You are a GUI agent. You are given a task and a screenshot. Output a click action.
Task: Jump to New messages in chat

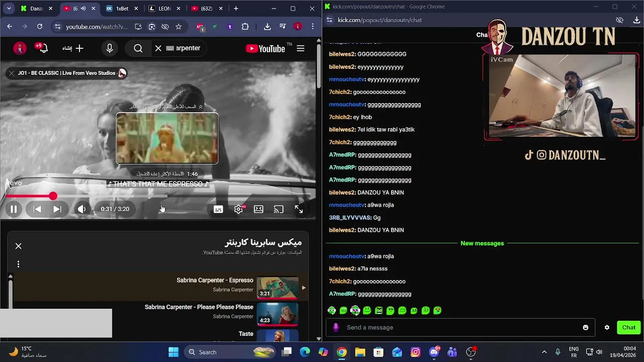coord(482,243)
